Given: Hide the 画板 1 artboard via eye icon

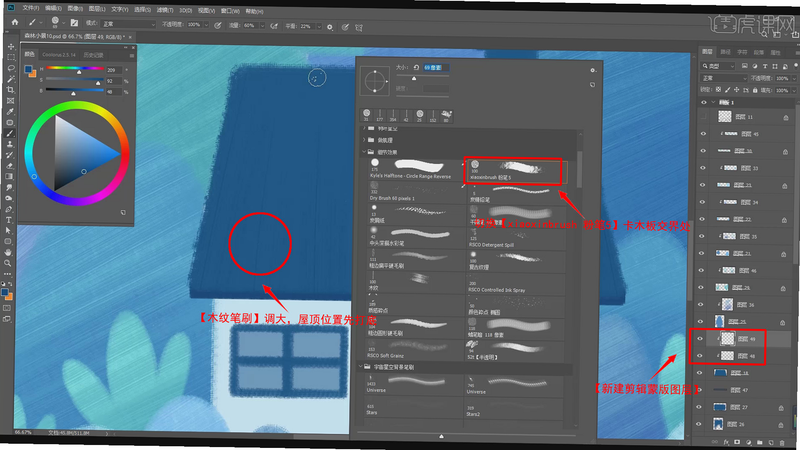Looking at the screenshot, I should pos(704,103).
